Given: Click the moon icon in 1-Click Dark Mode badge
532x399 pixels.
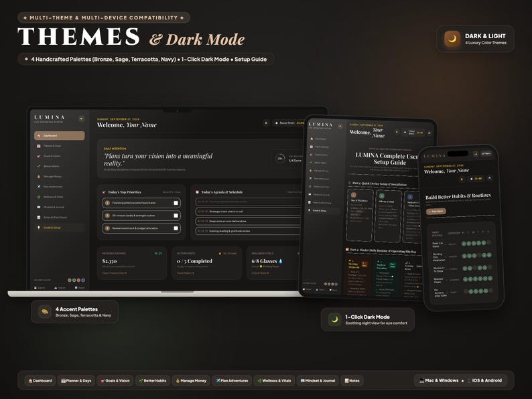Looking at the screenshot, I should coord(334,319).
